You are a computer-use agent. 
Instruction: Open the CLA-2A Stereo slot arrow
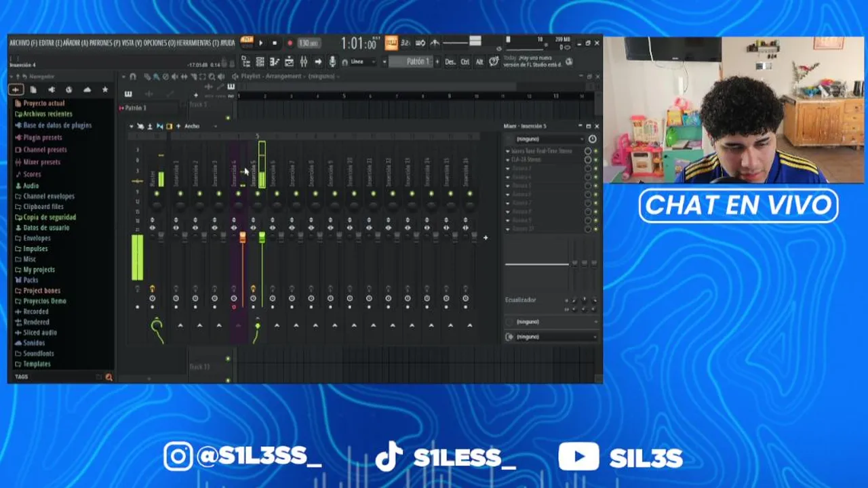pyautogui.click(x=508, y=160)
